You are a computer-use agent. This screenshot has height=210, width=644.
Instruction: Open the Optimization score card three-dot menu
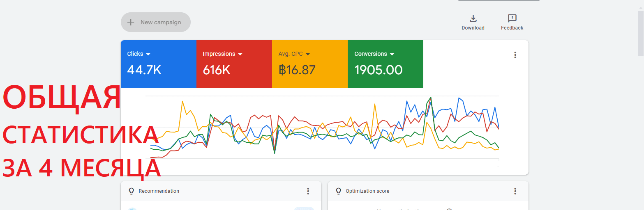(x=515, y=191)
